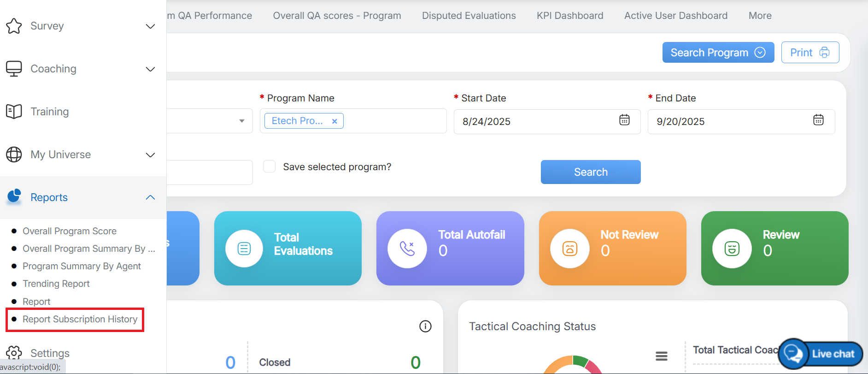Open Report Subscription History link
Screen dimensions: 868x374
[x=80, y=319]
